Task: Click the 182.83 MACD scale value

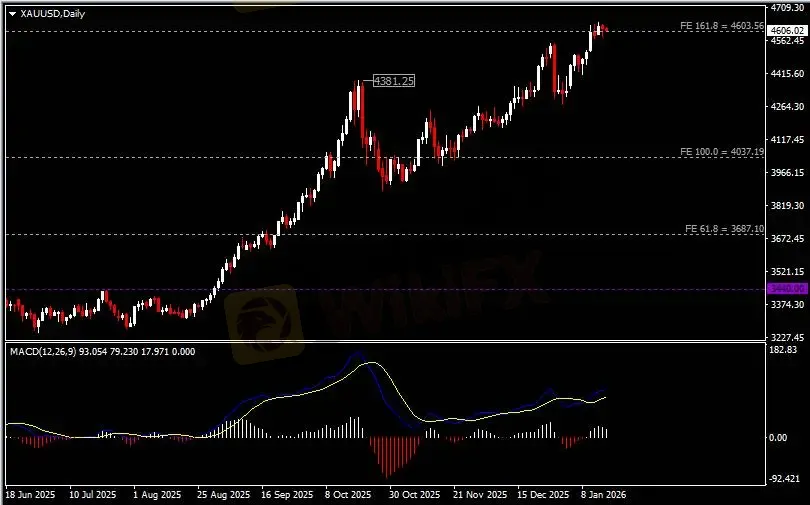Action: [x=783, y=350]
